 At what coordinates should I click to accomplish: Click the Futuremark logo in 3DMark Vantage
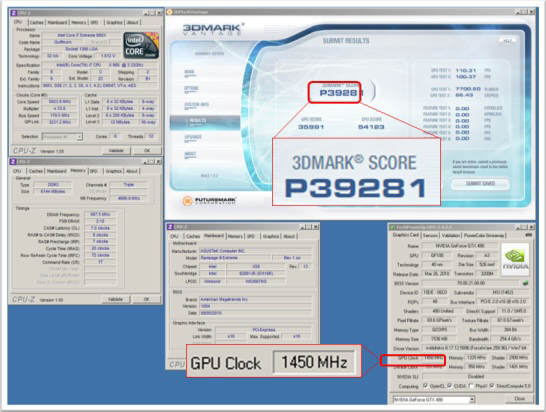tap(210, 201)
